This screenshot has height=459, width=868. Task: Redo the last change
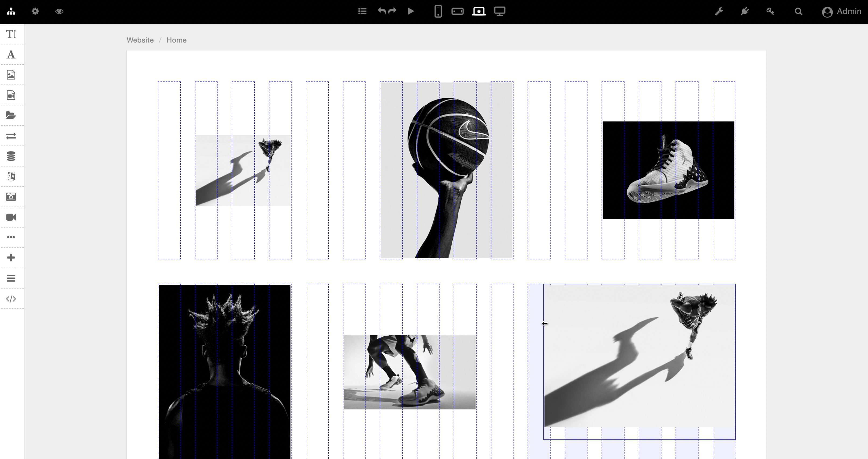392,11
